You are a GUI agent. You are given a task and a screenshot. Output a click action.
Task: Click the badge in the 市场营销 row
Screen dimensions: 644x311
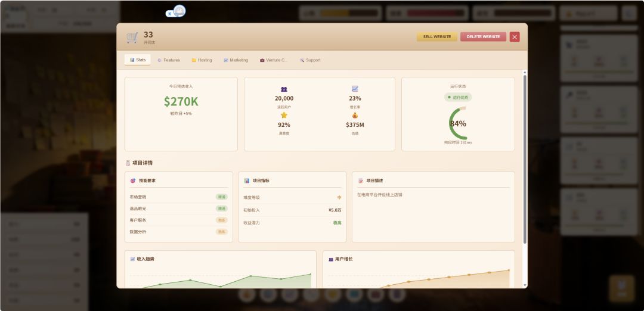pos(222,197)
